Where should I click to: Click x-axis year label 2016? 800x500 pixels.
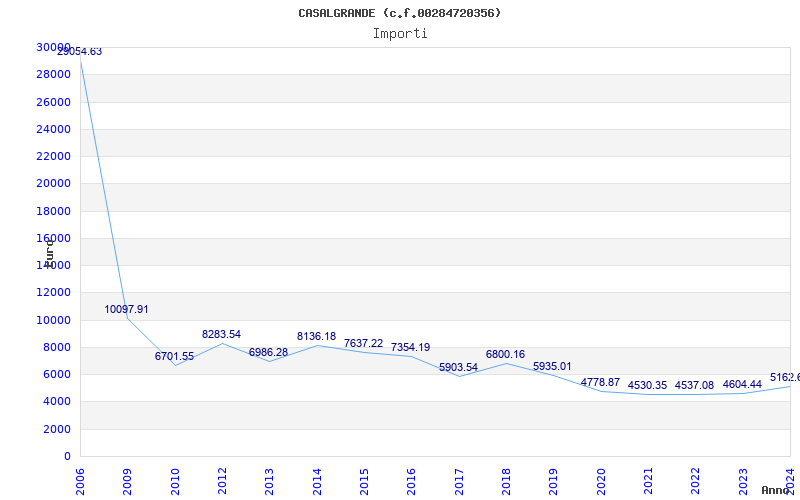tap(411, 482)
